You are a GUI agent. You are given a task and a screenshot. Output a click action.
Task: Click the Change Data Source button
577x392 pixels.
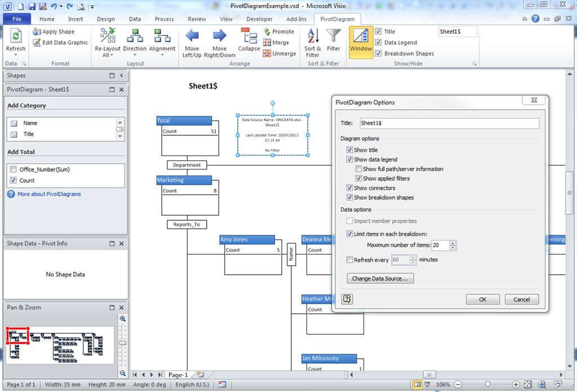(x=380, y=278)
